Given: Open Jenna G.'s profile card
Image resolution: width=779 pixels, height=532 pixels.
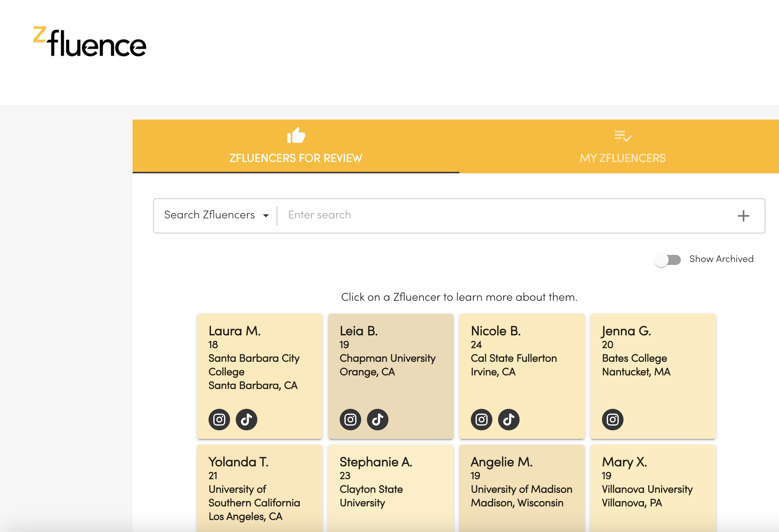Looking at the screenshot, I should point(653,376).
